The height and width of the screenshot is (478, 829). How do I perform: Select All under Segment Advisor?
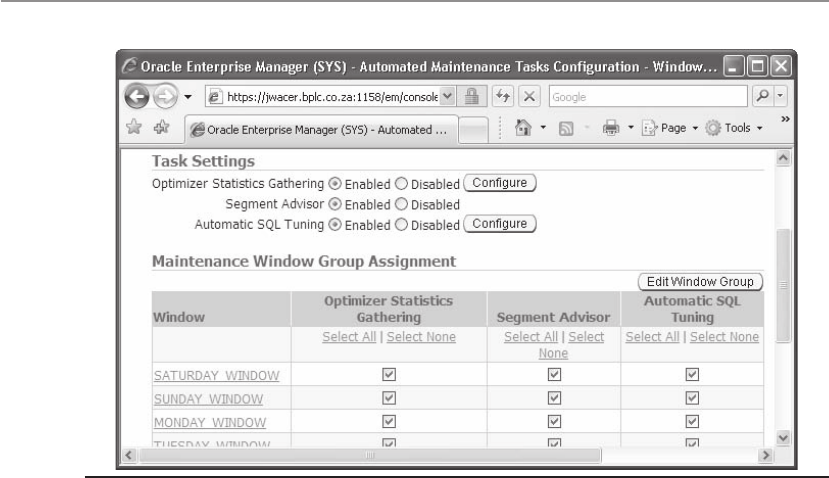pos(531,337)
